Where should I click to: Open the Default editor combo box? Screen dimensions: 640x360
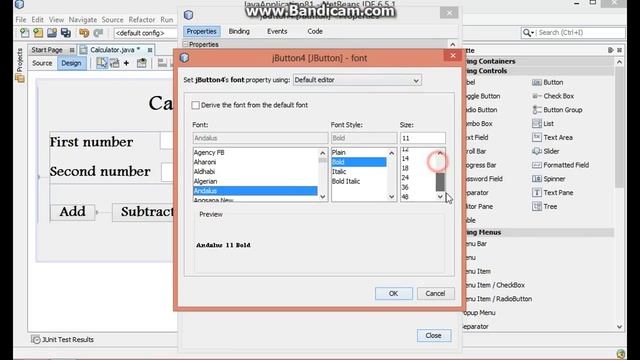click(357, 80)
